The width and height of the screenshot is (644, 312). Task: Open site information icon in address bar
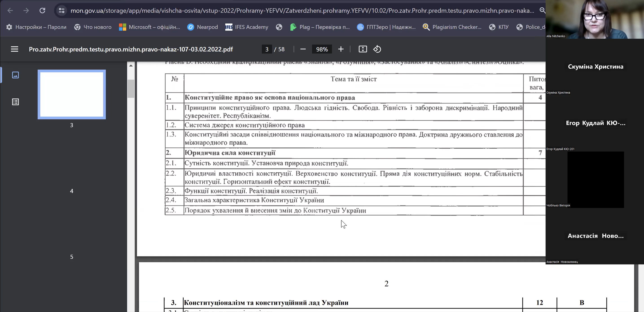point(61,11)
